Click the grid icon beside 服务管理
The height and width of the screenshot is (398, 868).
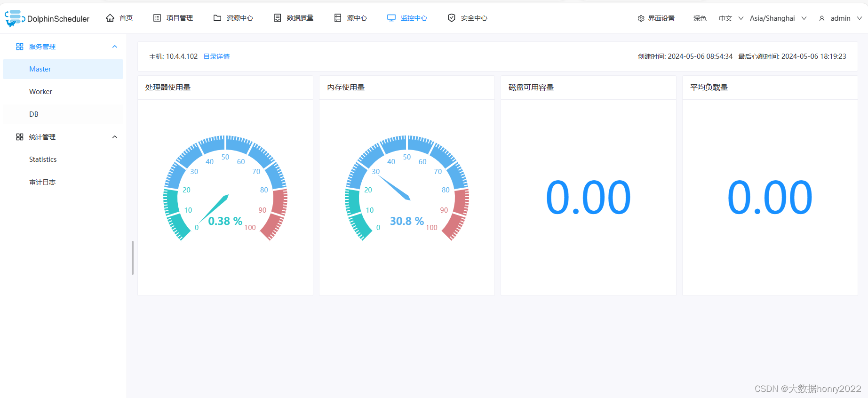[x=20, y=47]
